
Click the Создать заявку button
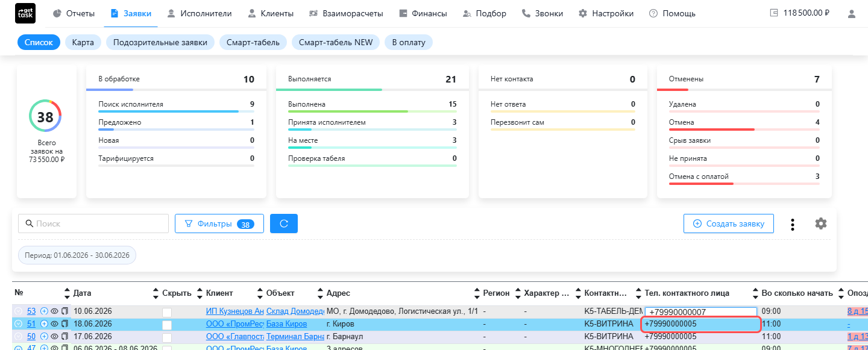coord(728,223)
